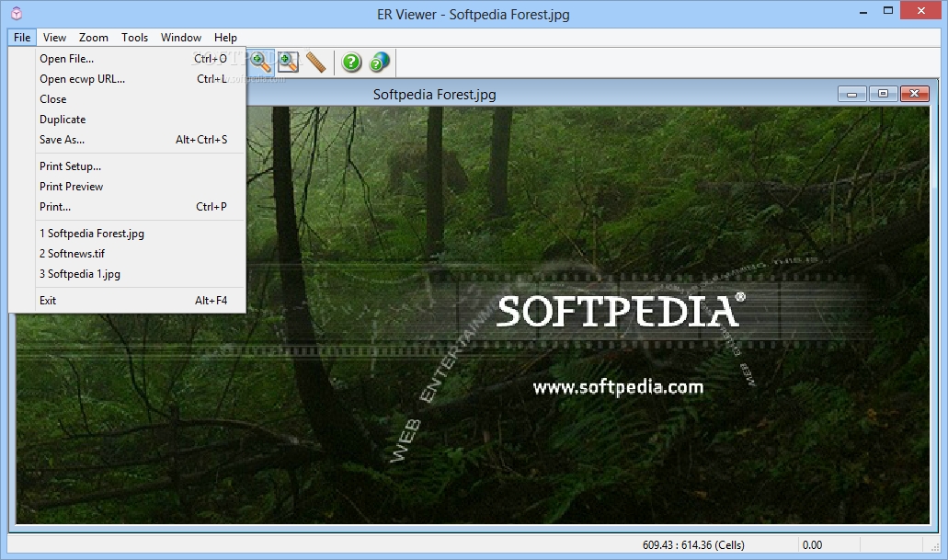Click the SOFTPEDIA logo in the image
The height and width of the screenshot is (560, 948).
(x=621, y=312)
